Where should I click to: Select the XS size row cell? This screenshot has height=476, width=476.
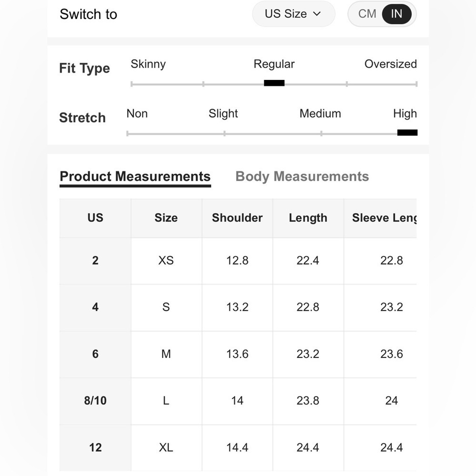pos(166,261)
